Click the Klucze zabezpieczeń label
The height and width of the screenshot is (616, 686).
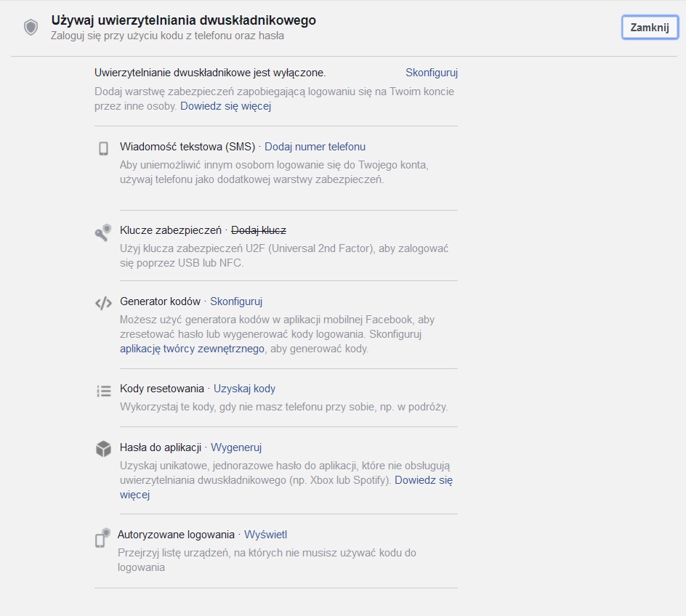(x=171, y=230)
